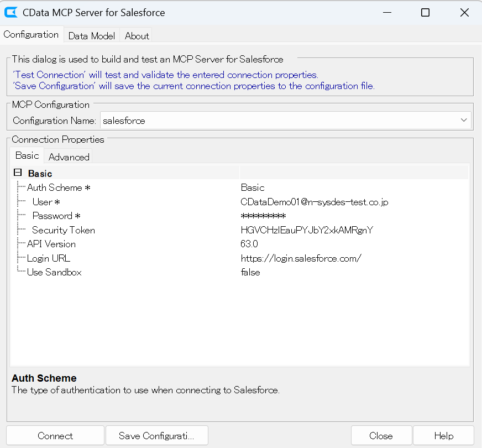Select the Basic connection properties tab

tap(27, 155)
